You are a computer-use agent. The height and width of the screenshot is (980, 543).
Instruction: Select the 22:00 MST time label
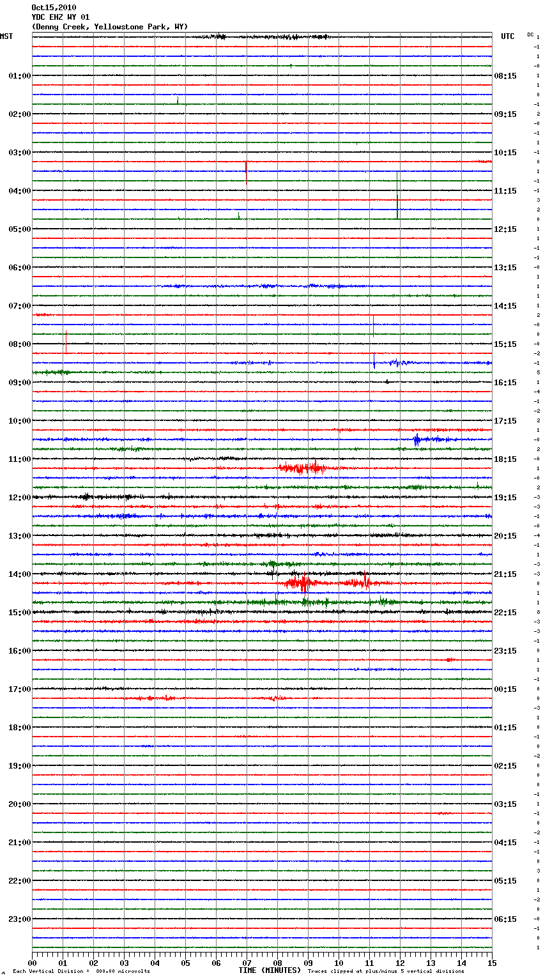pos(20,881)
